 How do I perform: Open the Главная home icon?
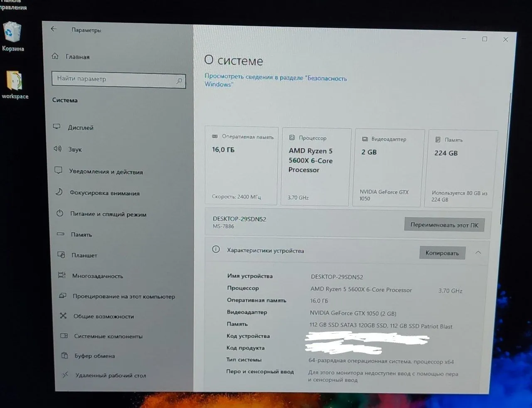point(55,56)
